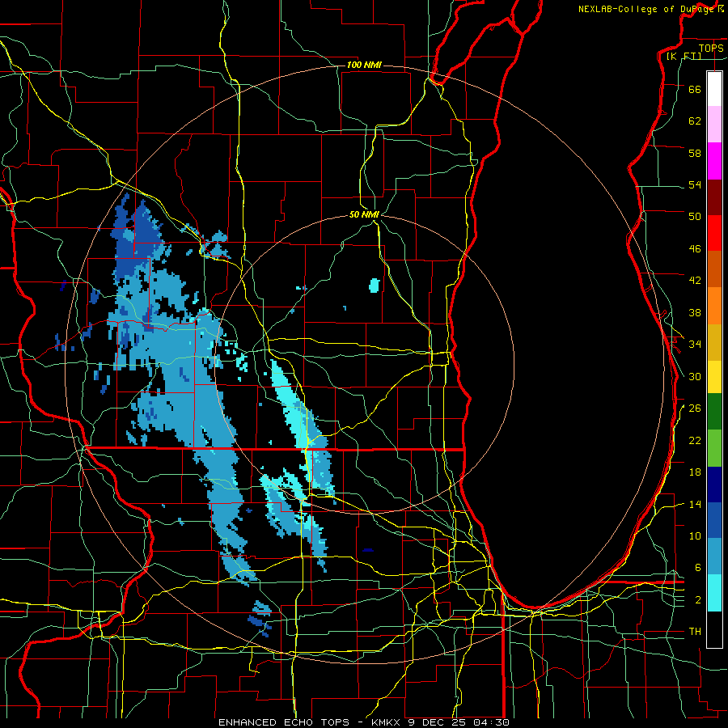Click the legend value 34
This screenshot has width=728, height=728.
point(695,345)
